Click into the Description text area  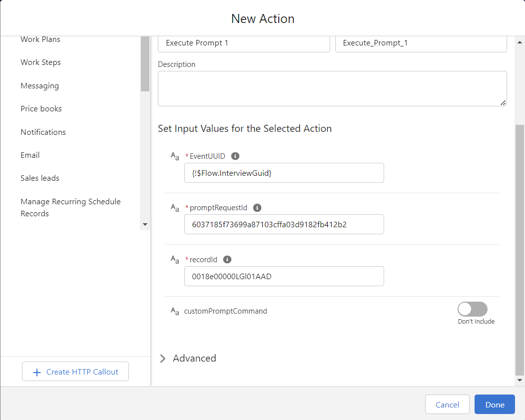pyautogui.click(x=332, y=88)
